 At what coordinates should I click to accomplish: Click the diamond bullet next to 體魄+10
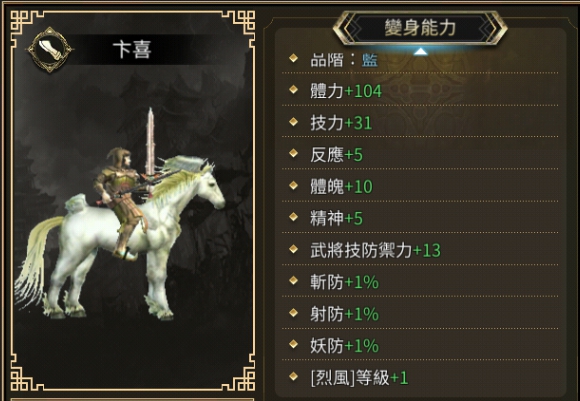pyautogui.click(x=294, y=185)
